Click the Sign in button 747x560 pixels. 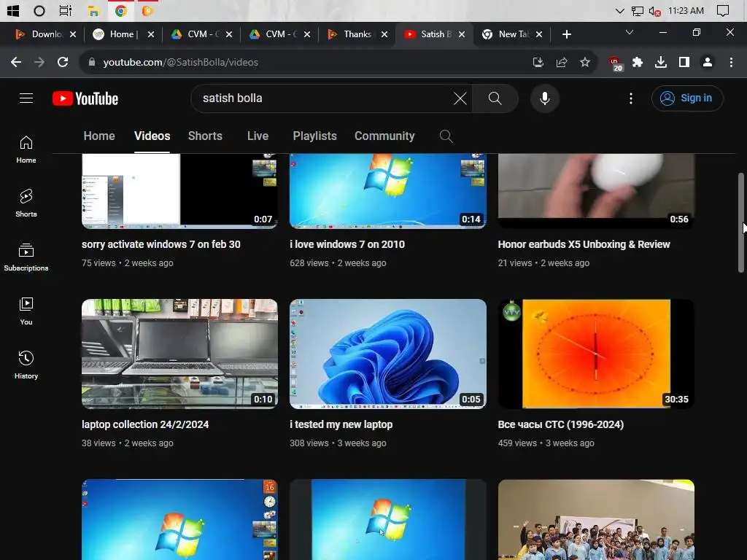[687, 98]
